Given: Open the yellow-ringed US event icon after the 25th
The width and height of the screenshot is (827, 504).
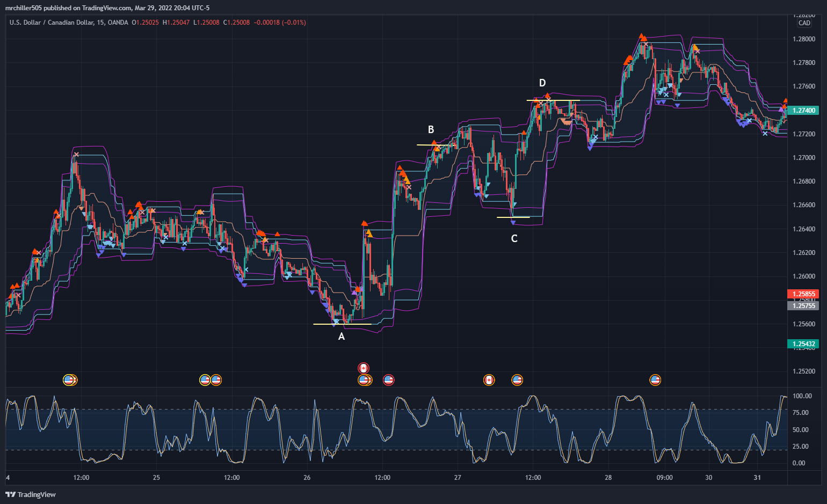Looking at the screenshot, I should click(x=205, y=380).
